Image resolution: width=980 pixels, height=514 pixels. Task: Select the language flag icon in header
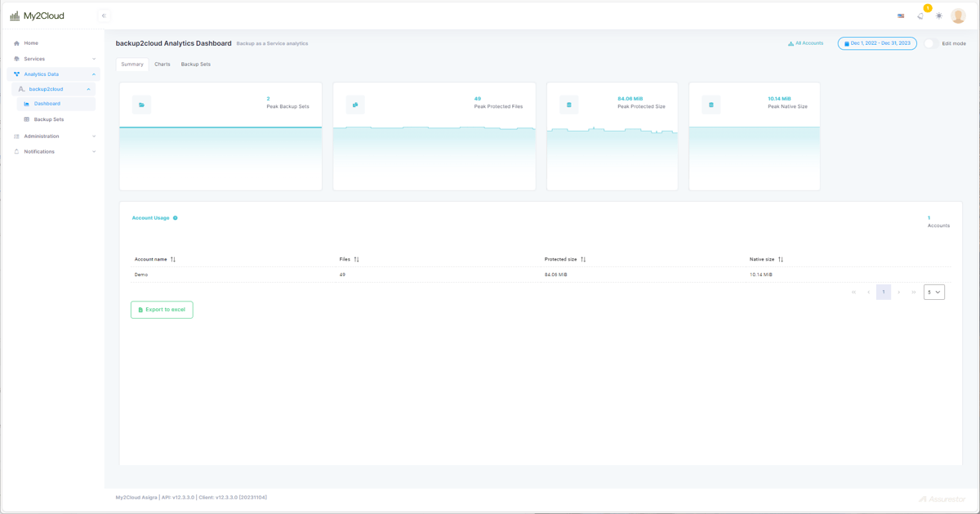(x=901, y=16)
